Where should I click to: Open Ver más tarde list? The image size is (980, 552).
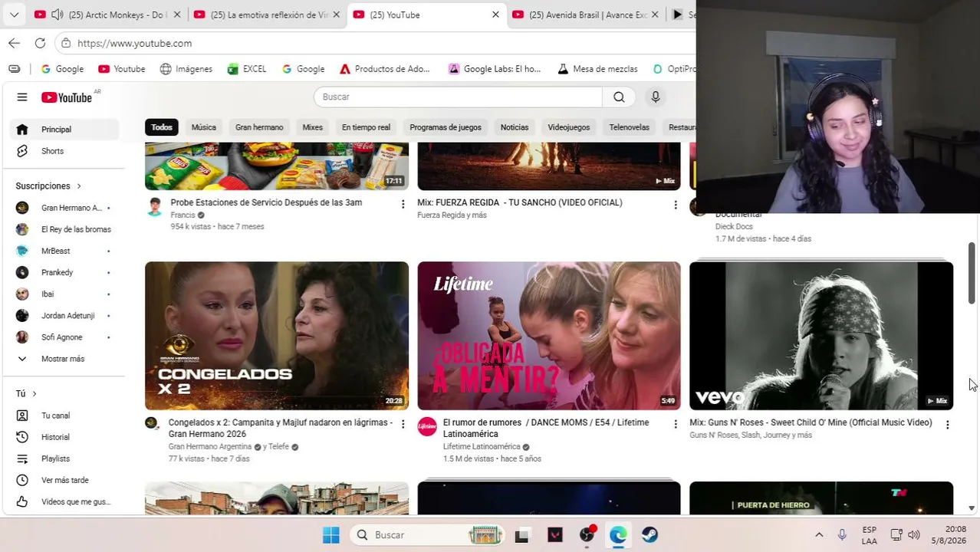pos(64,480)
